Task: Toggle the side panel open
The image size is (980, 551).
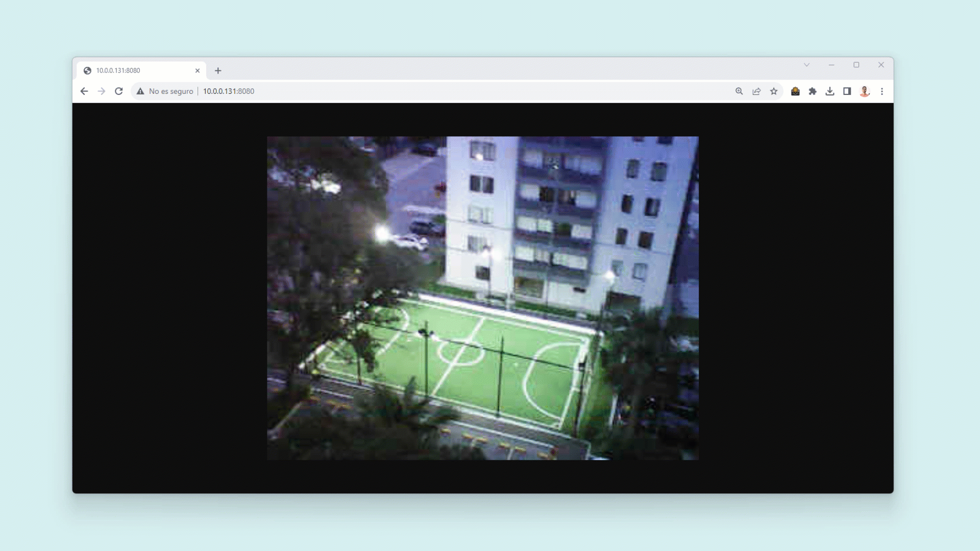Action: [847, 91]
